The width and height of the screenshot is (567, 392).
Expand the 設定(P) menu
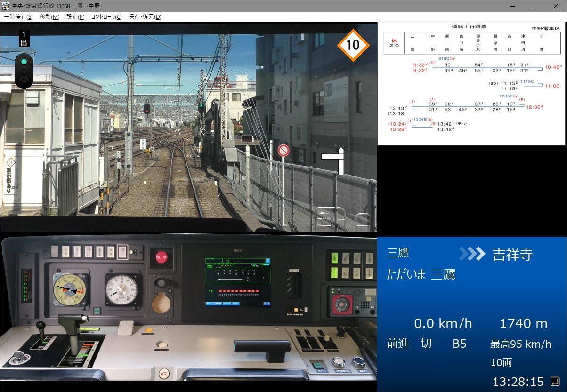point(75,17)
